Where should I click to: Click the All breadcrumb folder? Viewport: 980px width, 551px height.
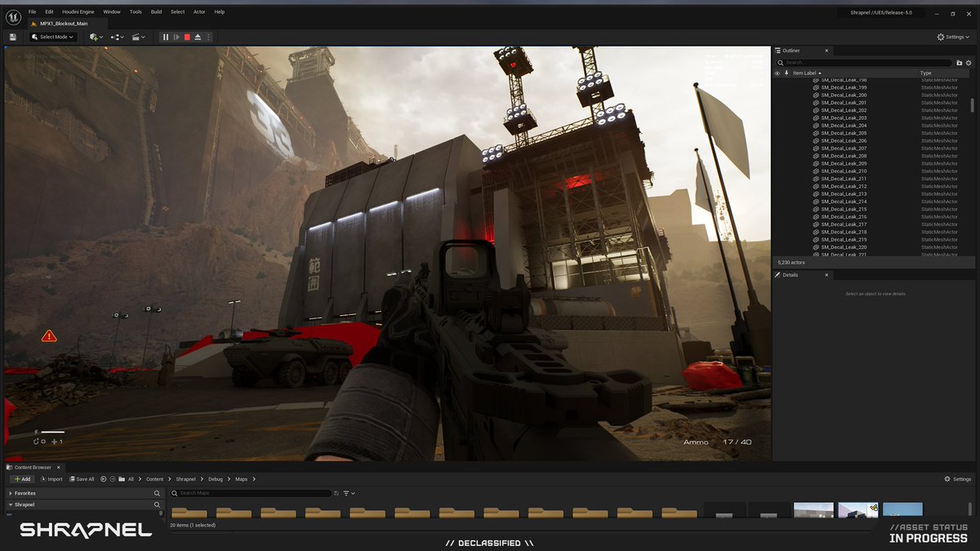coord(131,479)
